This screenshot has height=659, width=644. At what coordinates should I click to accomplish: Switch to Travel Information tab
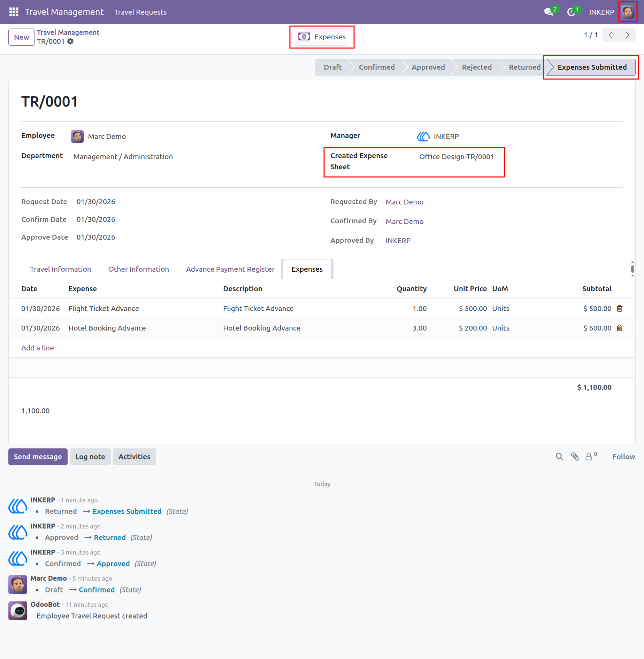[60, 269]
